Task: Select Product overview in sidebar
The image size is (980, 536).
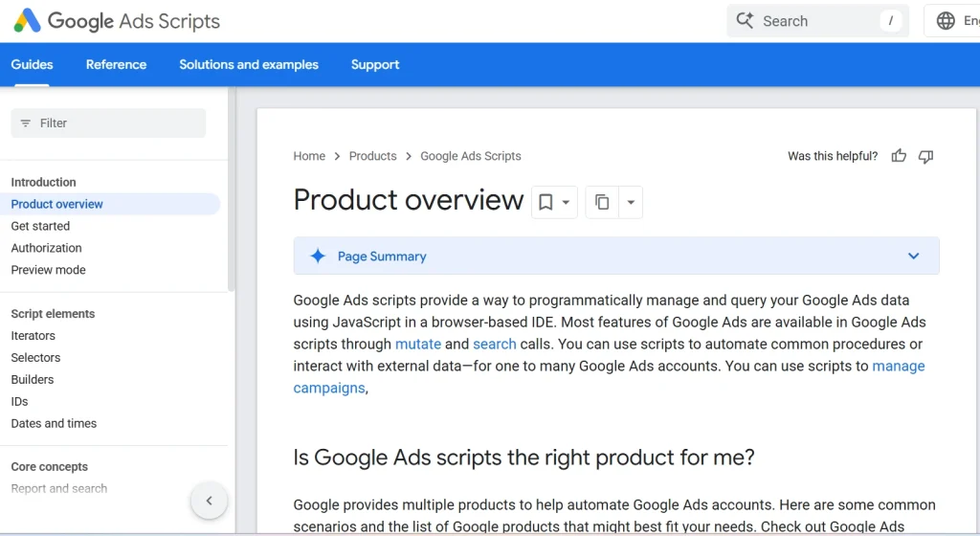Action: click(56, 204)
